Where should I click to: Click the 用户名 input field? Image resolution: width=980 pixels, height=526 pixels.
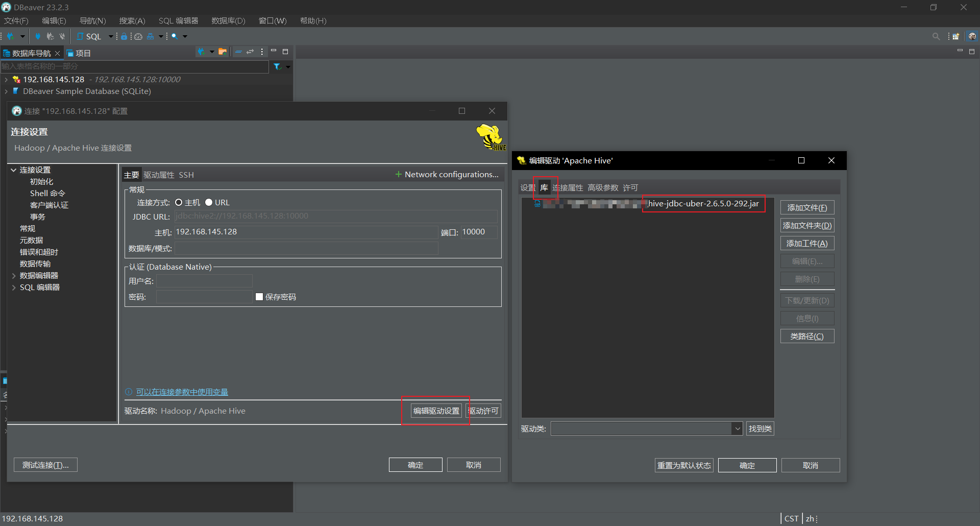(204, 281)
